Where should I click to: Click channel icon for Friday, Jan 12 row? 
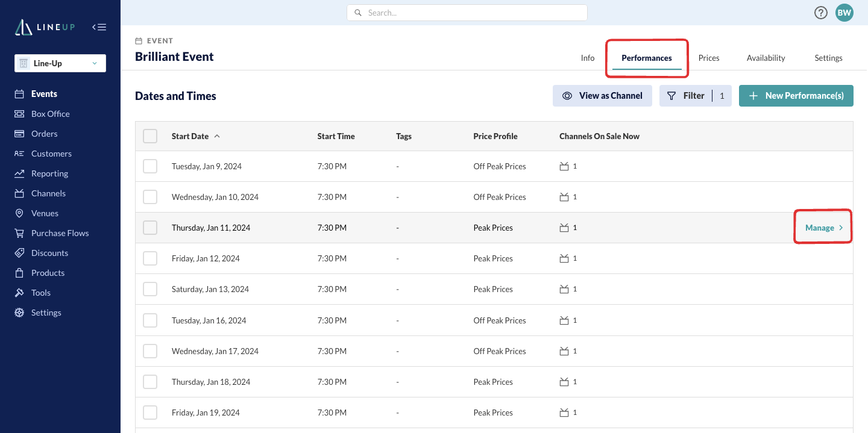564,258
